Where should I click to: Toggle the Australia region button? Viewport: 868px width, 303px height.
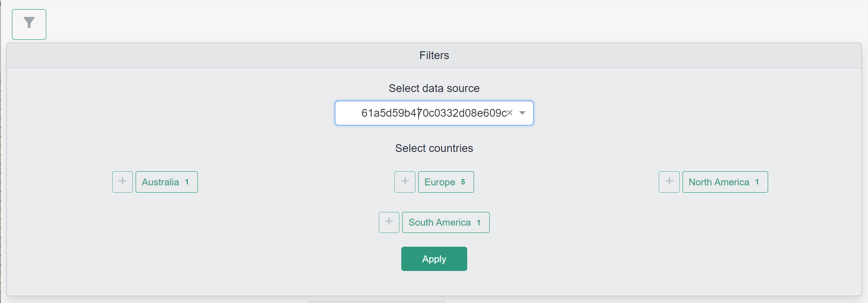pos(160,182)
